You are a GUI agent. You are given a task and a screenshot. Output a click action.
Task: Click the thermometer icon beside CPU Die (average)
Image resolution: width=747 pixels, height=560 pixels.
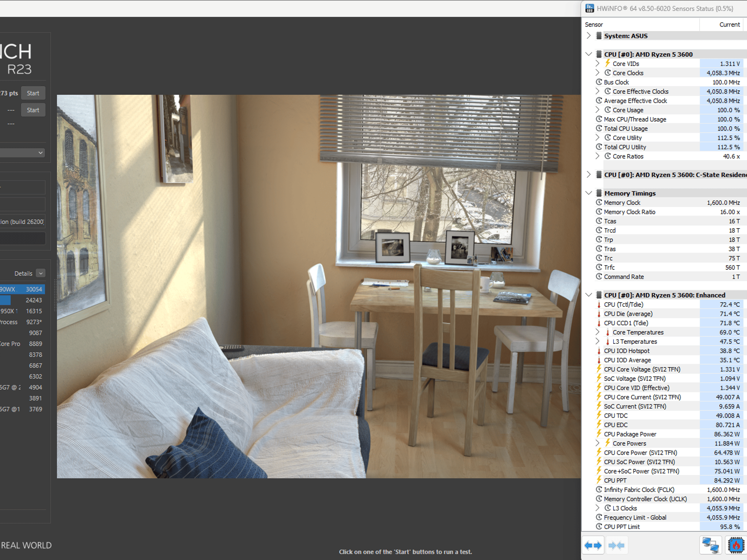coord(599,314)
